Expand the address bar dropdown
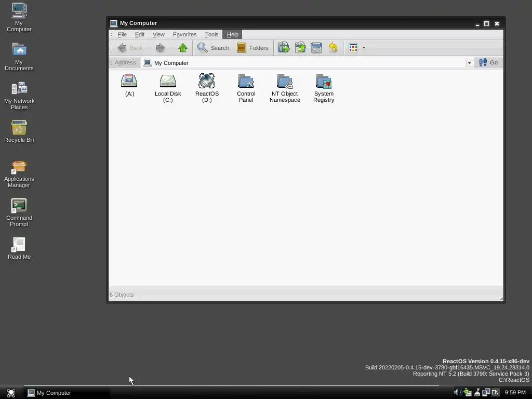This screenshot has height=399, width=532. [x=469, y=63]
